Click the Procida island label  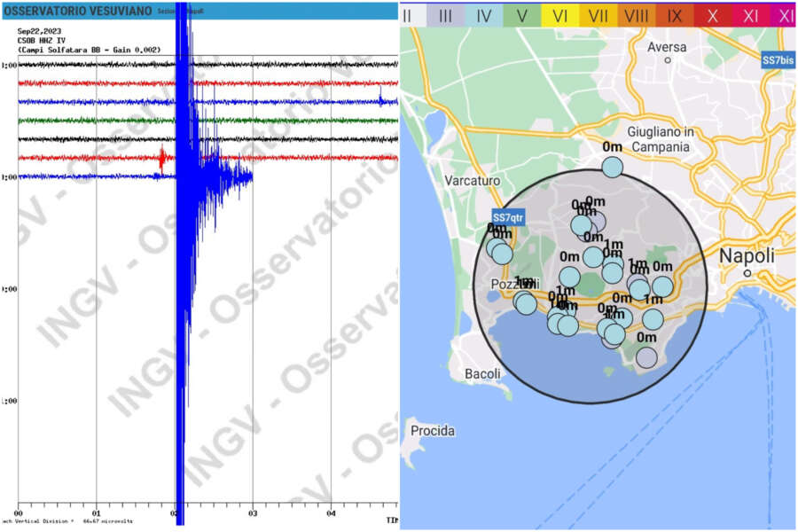click(x=432, y=431)
